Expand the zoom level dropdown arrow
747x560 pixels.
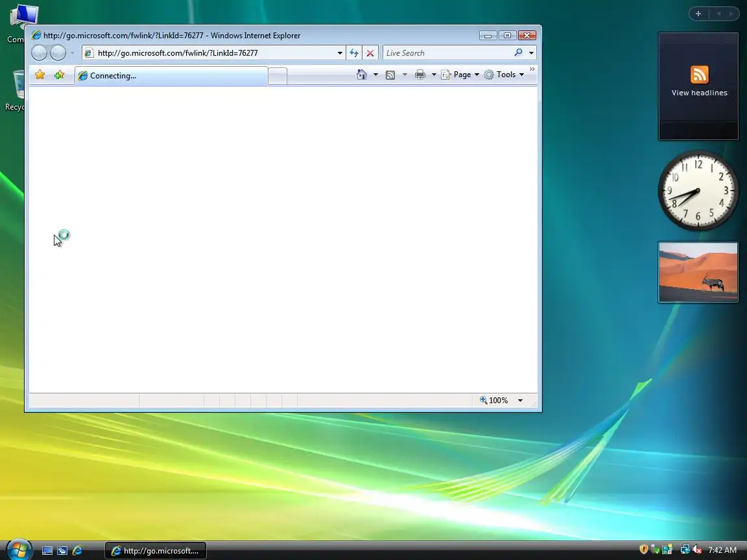tap(520, 401)
